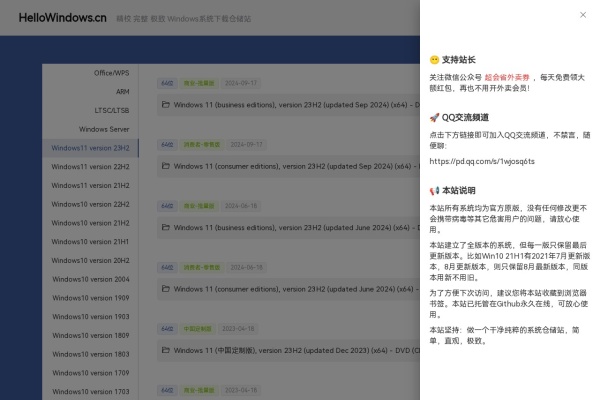The image size is (600, 400).
Task: Click folder icon of Dec 2023 中国定制版 entry
Action: (166, 351)
